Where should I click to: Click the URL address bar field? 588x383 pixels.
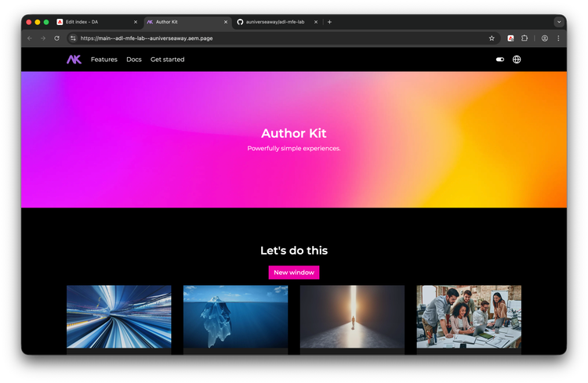click(274, 38)
